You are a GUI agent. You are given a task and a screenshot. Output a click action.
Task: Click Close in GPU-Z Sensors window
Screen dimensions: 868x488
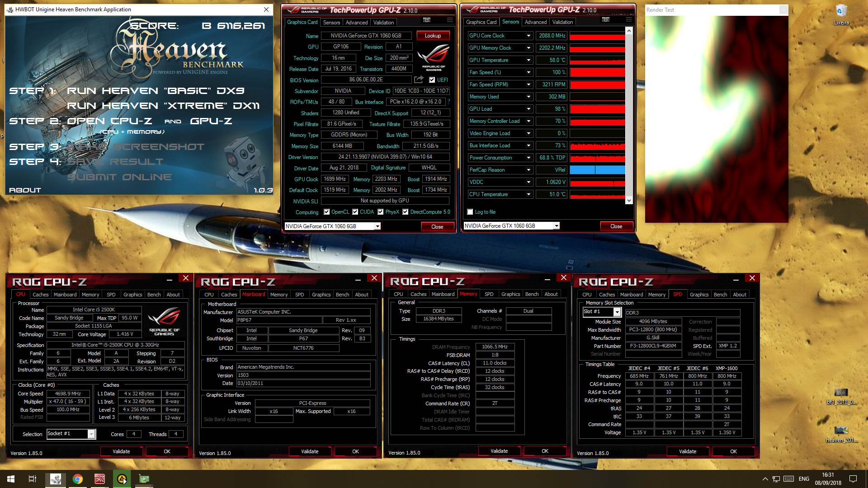pyautogui.click(x=616, y=226)
